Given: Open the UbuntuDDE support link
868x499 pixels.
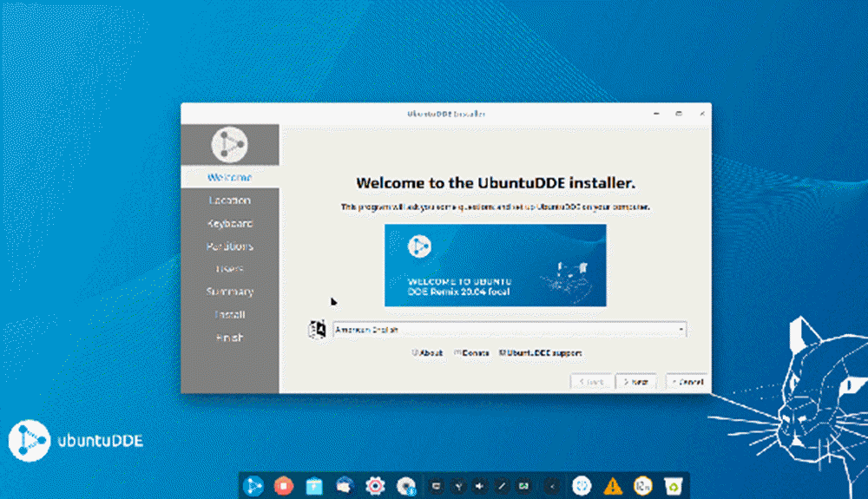Looking at the screenshot, I should (540, 353).
